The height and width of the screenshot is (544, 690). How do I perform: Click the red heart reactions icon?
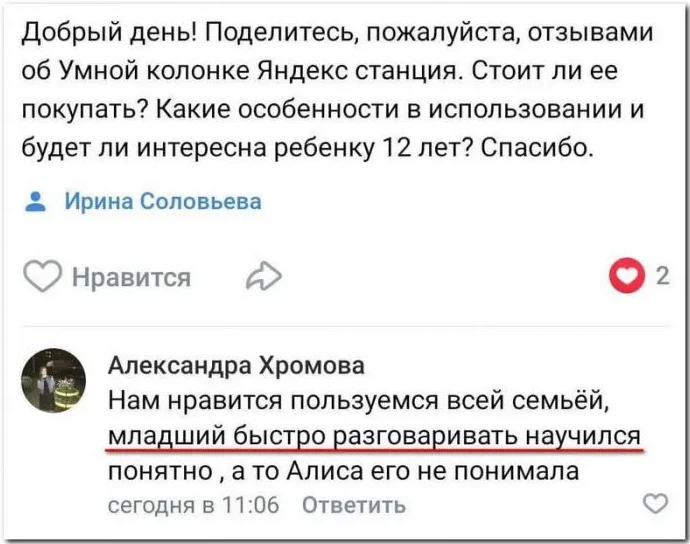[x=627, y=277]
